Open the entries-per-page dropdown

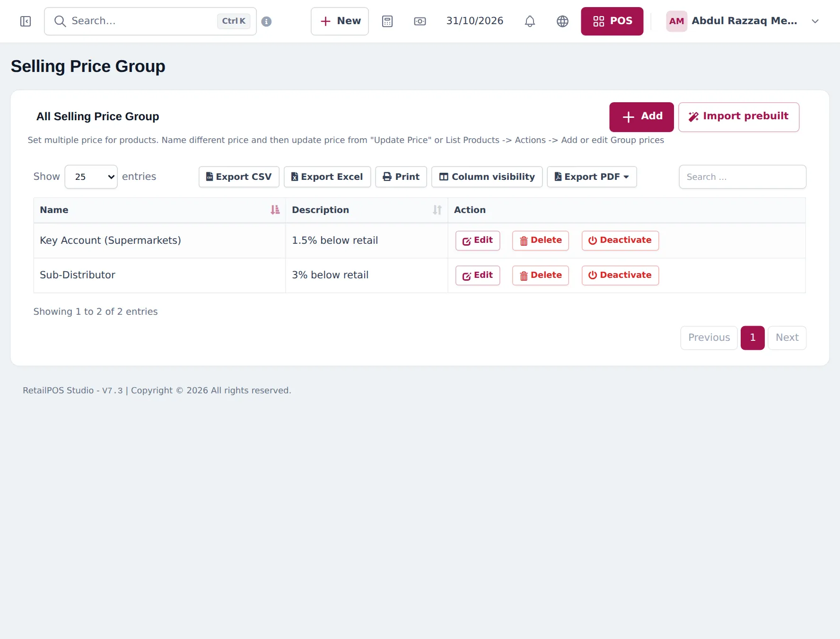(x=91, y=177)
